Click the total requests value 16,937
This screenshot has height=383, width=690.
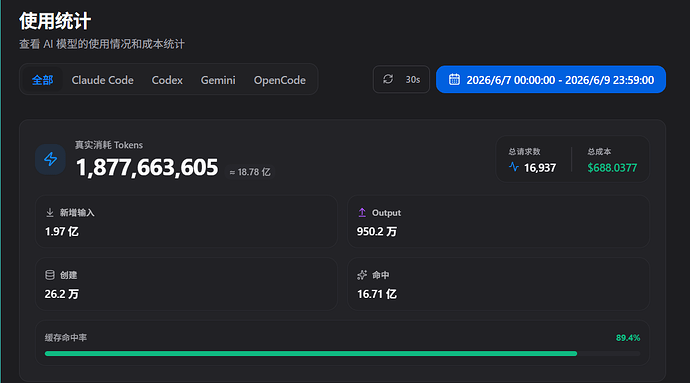pyautogui.click(x=540, y=168)
